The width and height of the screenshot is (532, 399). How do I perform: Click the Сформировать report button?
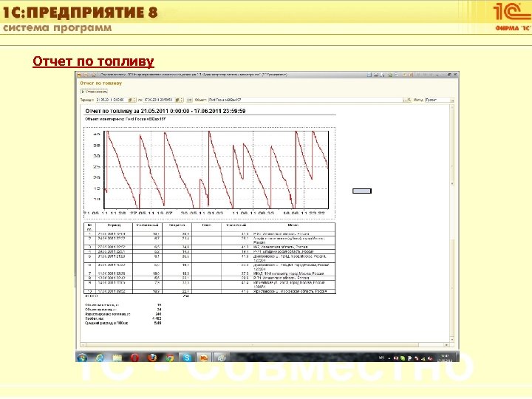[95, 92]
